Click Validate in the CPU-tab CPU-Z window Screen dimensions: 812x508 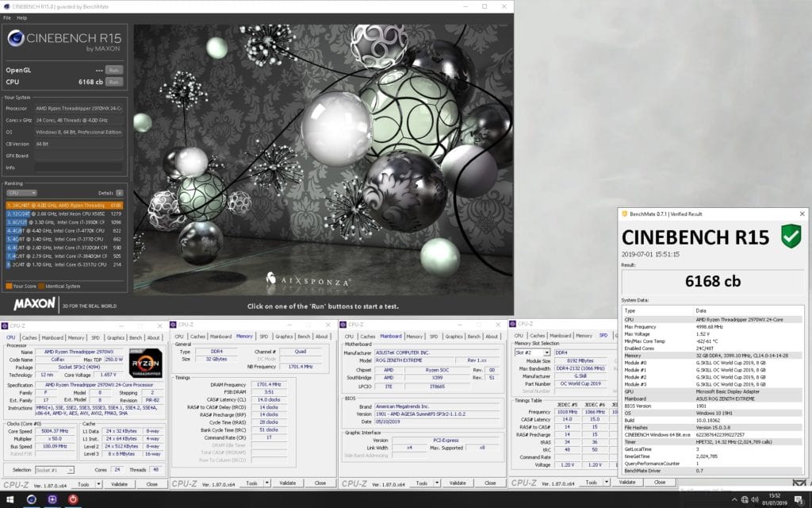click(x=119, y=484)
